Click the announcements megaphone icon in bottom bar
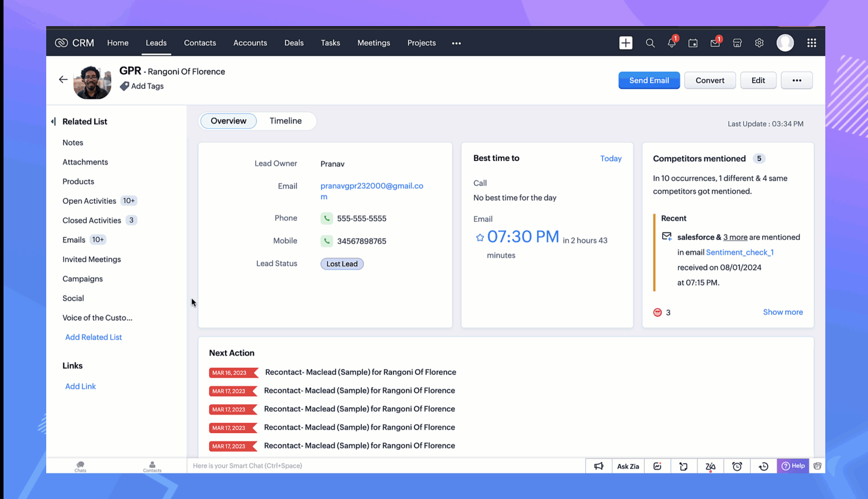The height and width of the screenshot is (499, 868). (599, 466)
